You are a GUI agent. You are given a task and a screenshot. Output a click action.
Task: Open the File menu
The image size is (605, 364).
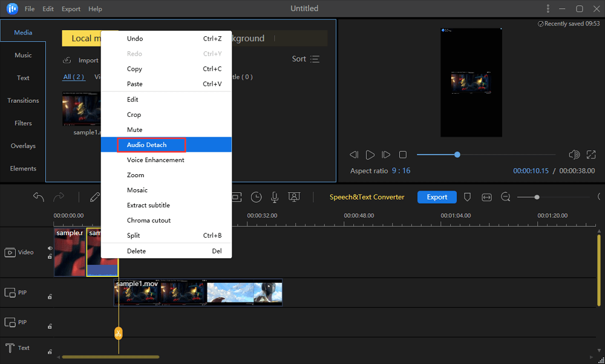tap(30, 9)
